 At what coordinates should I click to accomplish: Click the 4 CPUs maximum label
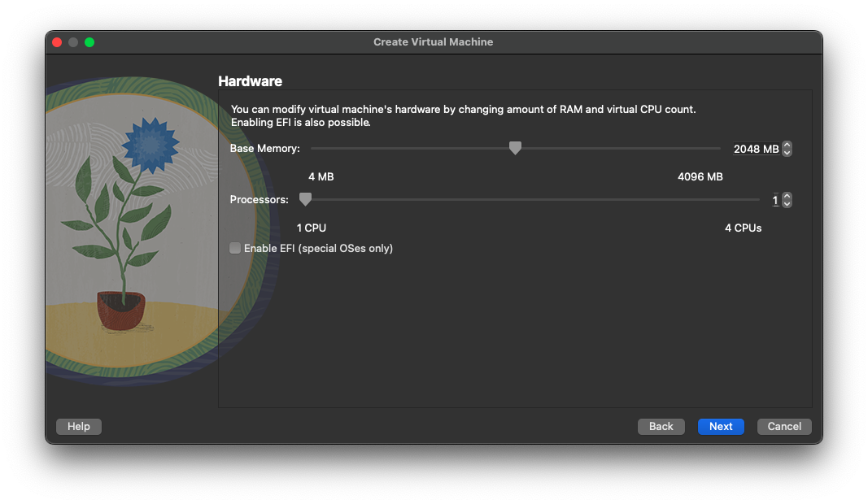[743, 228]
